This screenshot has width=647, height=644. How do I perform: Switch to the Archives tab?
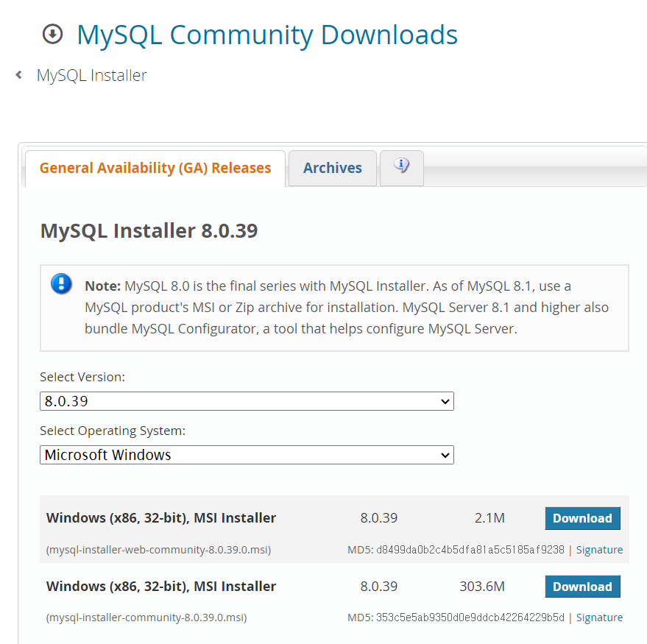(x=333, y=169)
